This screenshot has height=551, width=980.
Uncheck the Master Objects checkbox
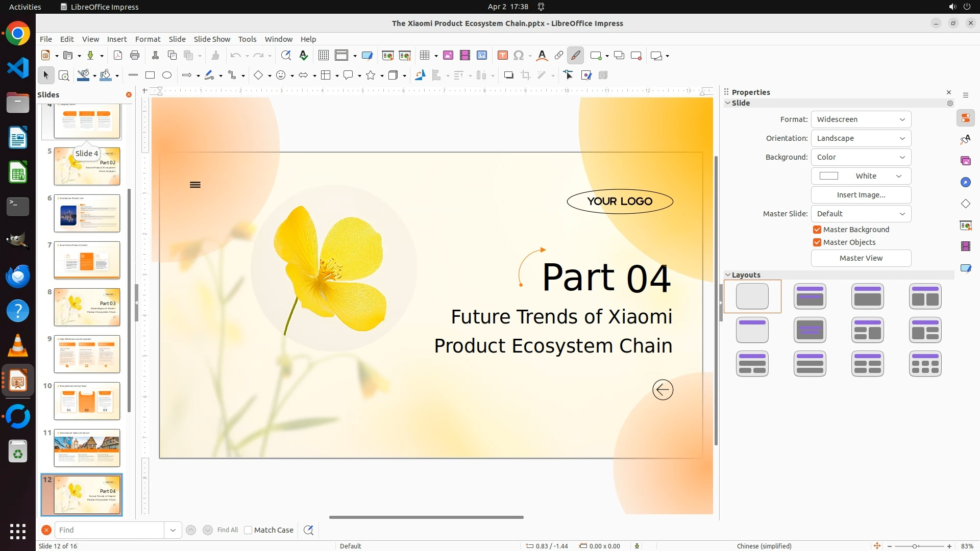click(817, 242)
